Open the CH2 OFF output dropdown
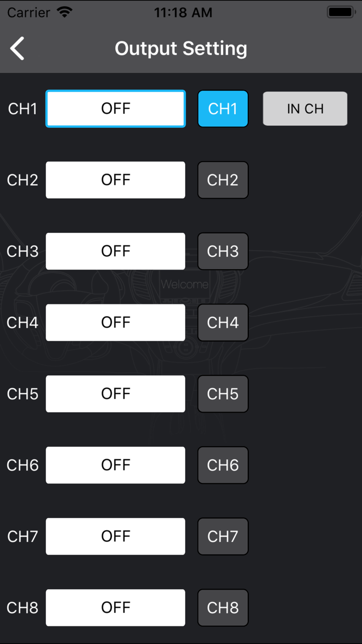The width and height of the screenshot is (362, 644). click(115, 180)
